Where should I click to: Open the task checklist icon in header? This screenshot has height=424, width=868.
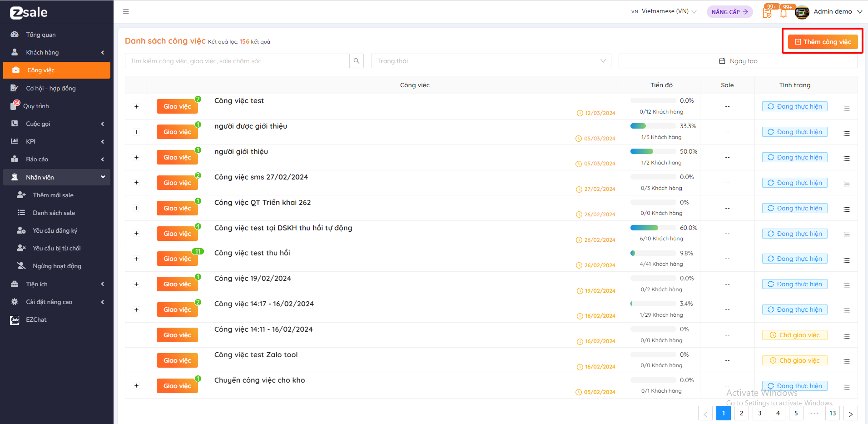click(767, 13)
